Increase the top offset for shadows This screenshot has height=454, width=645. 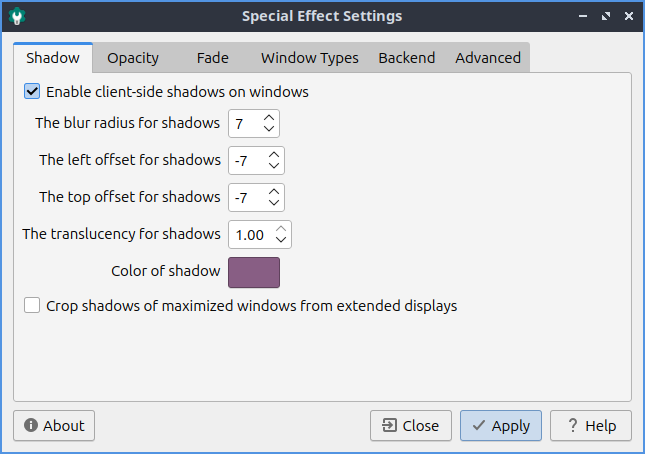[x=275, y=191]
